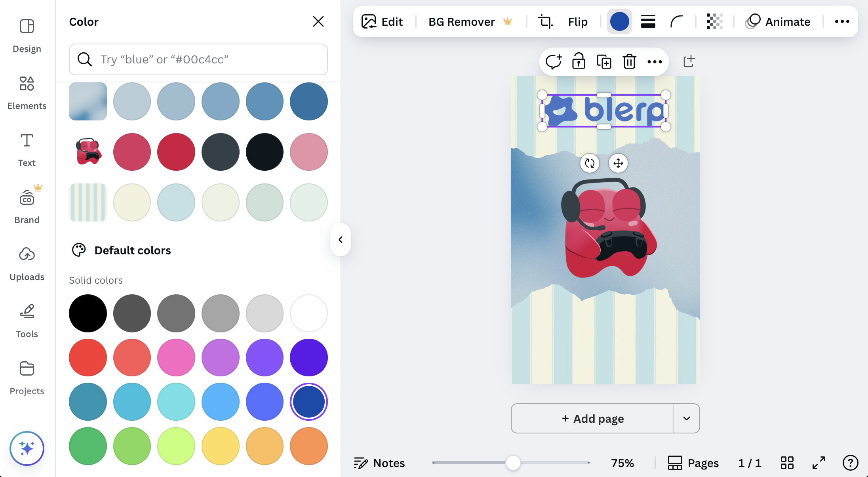Image resolution: width=868 pixels, height=477 pixels.
Task: Click the Default colors palette icon
Action: 79,250
